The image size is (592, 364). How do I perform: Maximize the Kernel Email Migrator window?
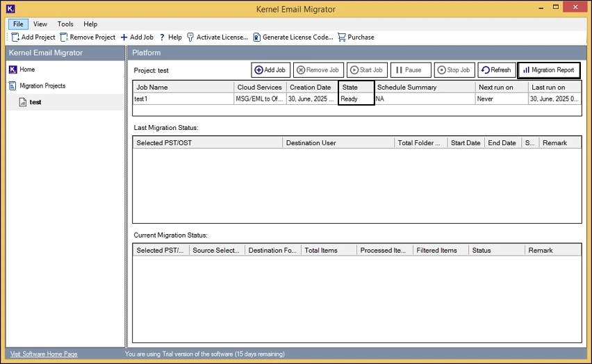point(556,7)
